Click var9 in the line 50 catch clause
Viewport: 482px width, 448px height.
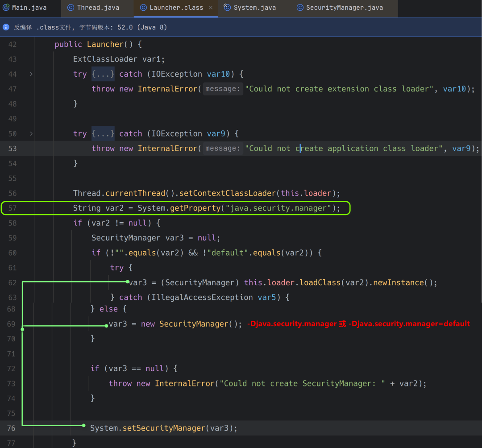click(x=216, y=134)
